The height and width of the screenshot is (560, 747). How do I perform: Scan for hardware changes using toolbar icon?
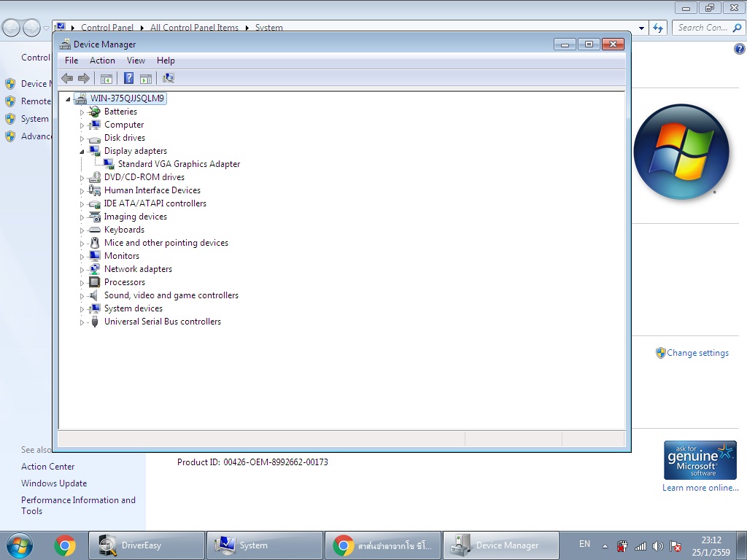(x=169, y=78)
